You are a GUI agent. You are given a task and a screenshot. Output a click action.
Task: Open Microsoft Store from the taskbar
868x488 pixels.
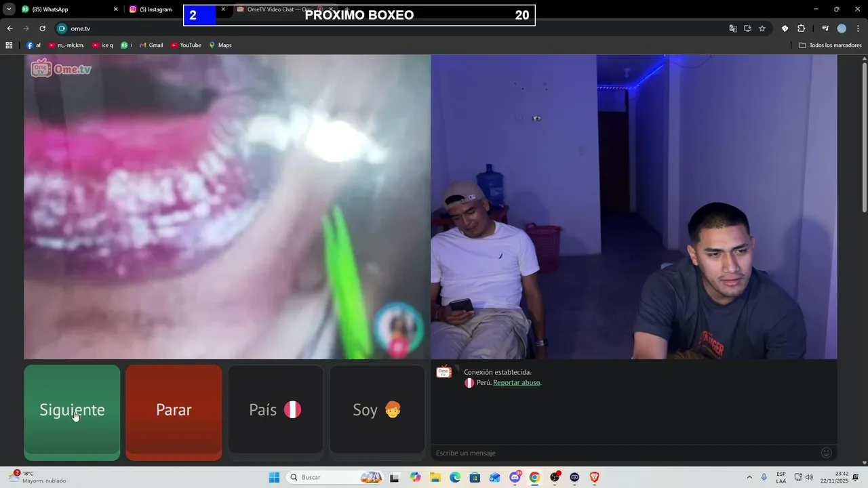tap(475, 477)
